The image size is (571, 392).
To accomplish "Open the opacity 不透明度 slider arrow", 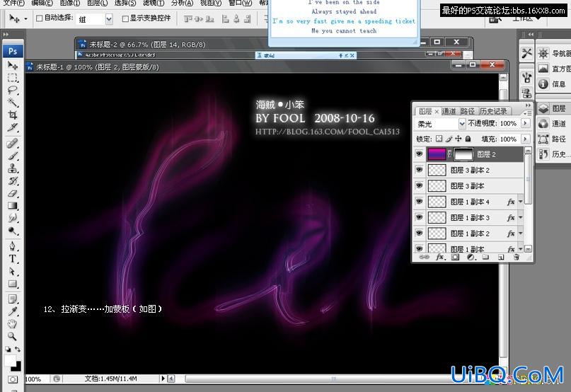I will [525, 124].
